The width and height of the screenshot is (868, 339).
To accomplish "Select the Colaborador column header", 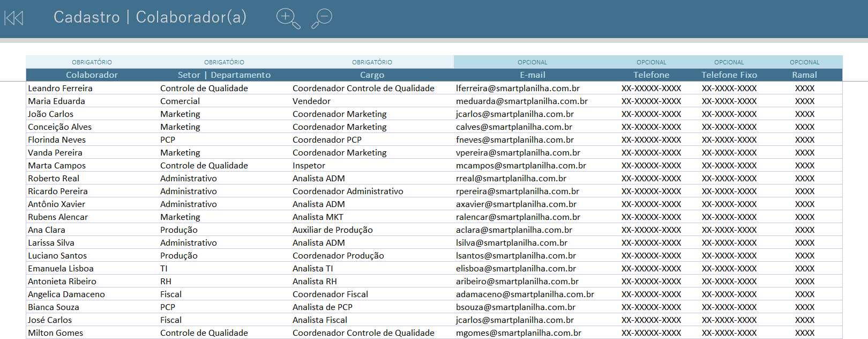I will coord(92,75).
